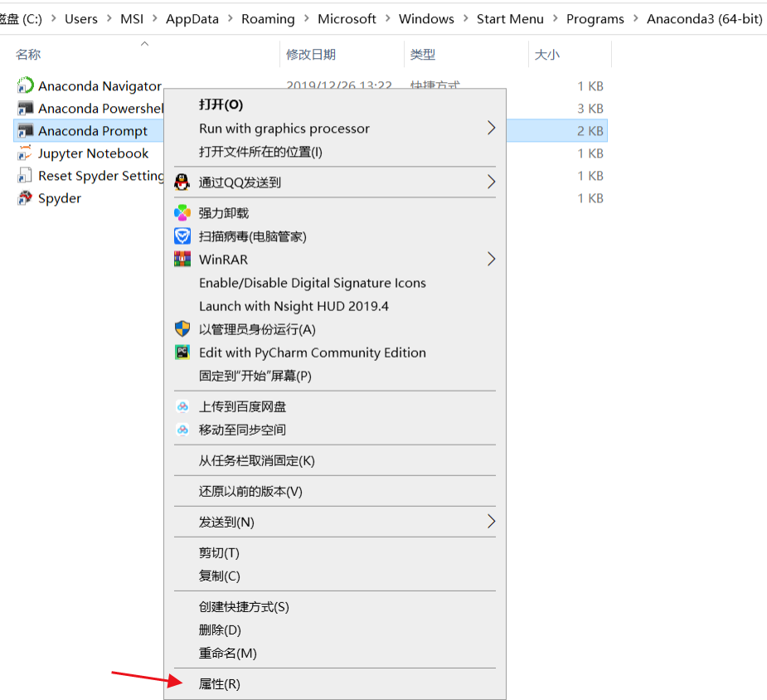The width and height of the screenshot is (767, 700).
Task: Click the Anaconda Powershell Prompt icon
Action: pos(25,108)
